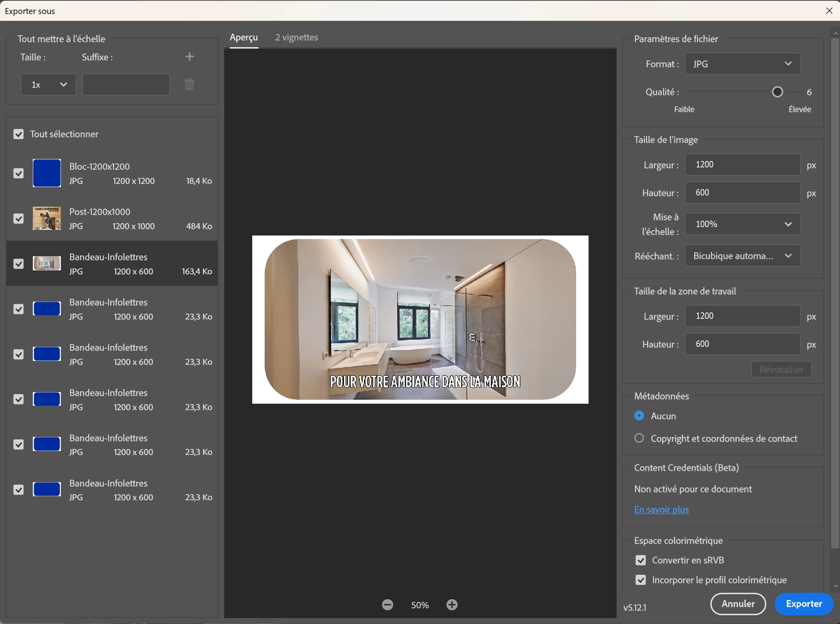This screenshot has width=840, height=624.
Task: Click the plus icon to add scale
Action: point(189,56)
